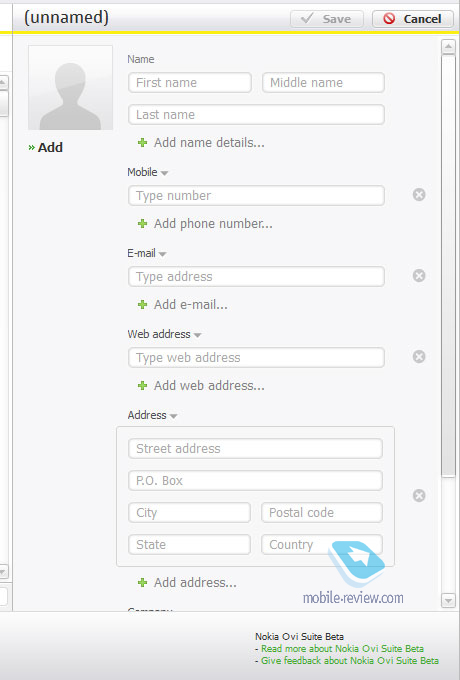Click the scrollbar down arrow of the form
This screenshot has width=460, height=680.
tap(448, 601)
